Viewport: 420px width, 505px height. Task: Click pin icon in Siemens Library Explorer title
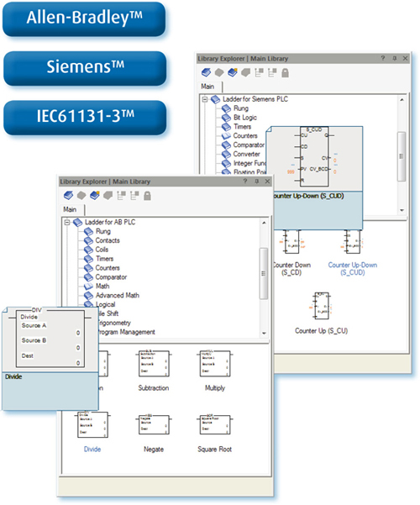click(394, 58)
